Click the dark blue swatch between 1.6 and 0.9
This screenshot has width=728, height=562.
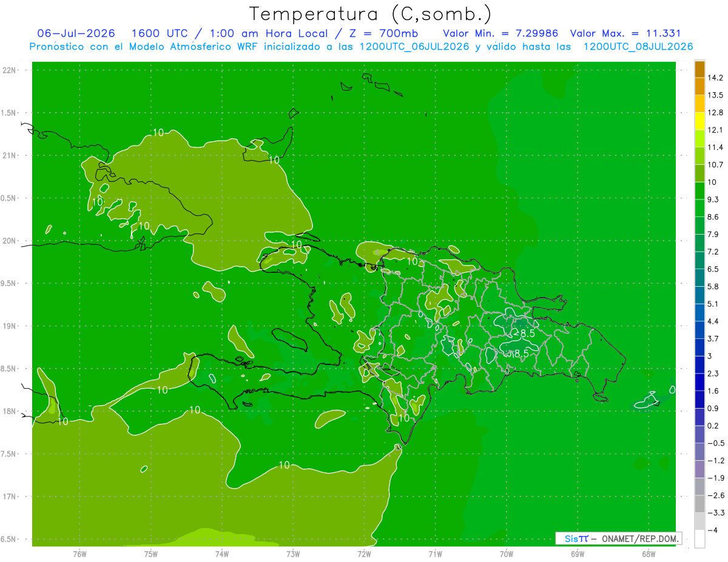(699, 400)
